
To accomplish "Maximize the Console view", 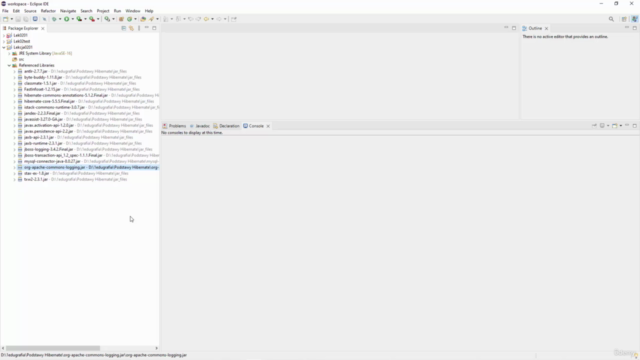I will 635,126.
